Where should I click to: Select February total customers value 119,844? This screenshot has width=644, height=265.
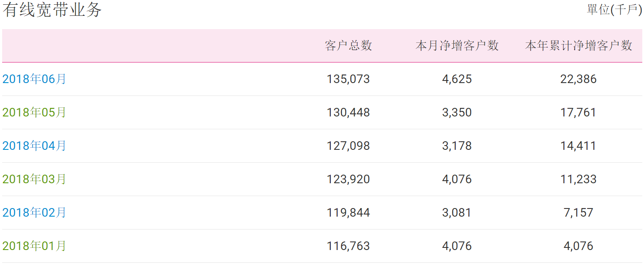[348, 213]
